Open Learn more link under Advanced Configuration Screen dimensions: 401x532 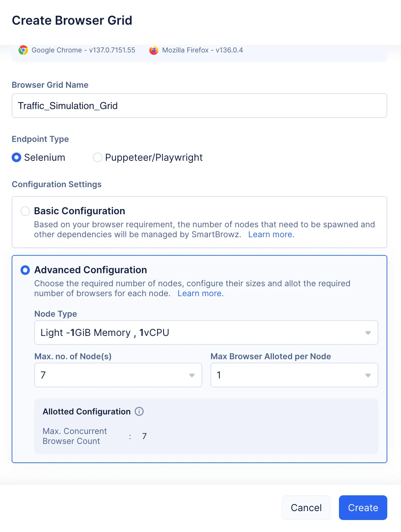point(200,293)
